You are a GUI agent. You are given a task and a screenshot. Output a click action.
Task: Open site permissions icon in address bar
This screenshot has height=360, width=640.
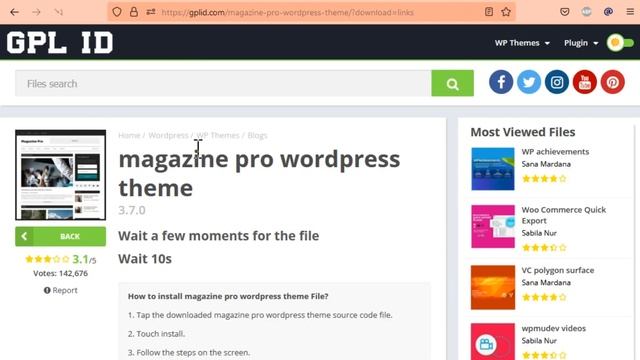[151, 12]
